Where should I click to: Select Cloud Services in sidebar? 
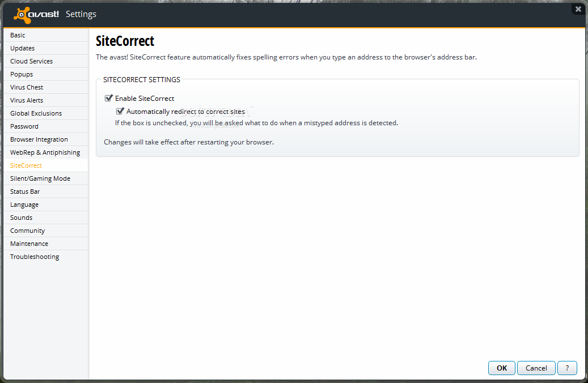[46, 61]
